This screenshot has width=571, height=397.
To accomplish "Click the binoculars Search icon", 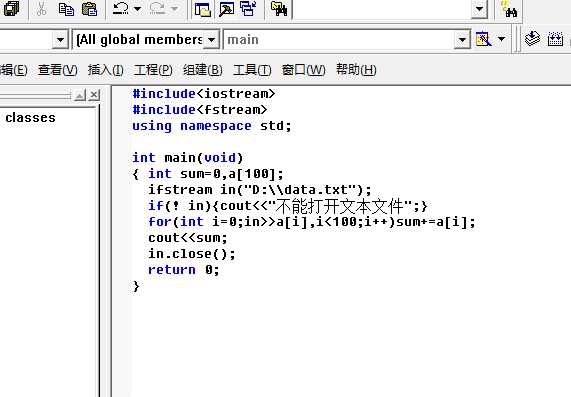I will click(x=508, y=9).
